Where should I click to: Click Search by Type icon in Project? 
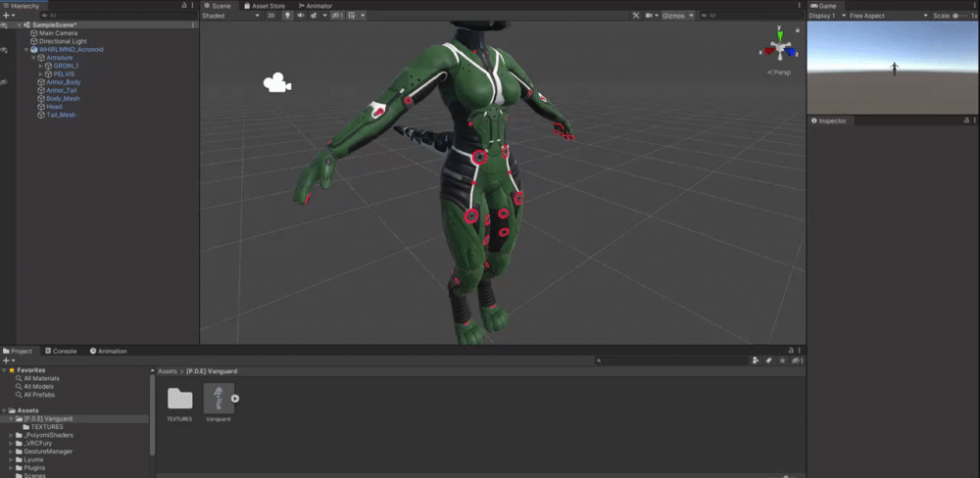click(757, 360)
